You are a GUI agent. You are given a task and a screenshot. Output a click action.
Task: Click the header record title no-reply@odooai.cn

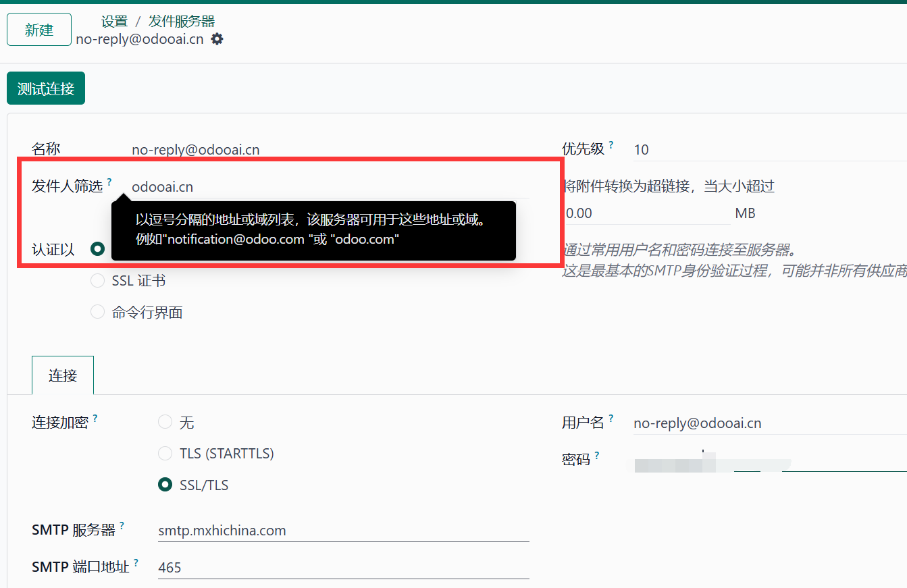pyautogui.click(x=140, y=39)
